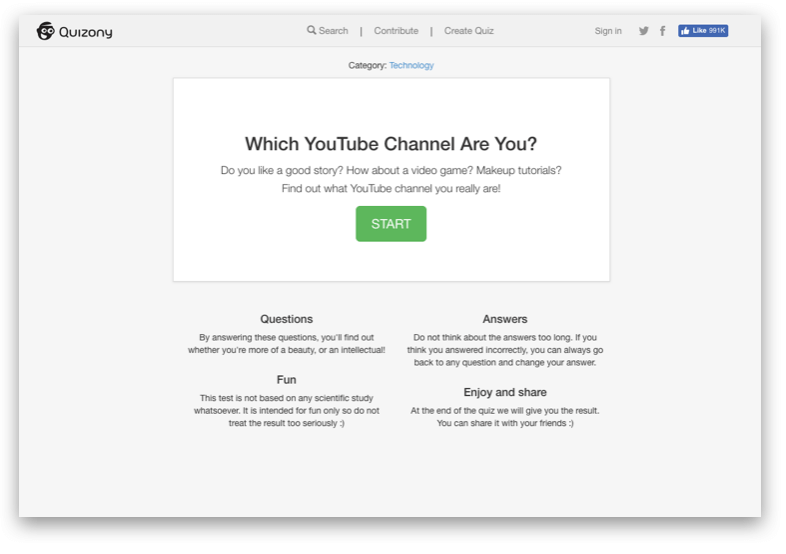Click the Quizony brand name text
This screenshot has height=554, width=786.
tap(86, 32)
